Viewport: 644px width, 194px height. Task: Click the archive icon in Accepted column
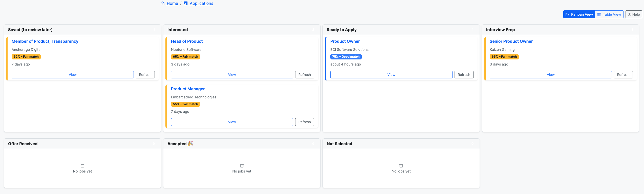(242, 166)
